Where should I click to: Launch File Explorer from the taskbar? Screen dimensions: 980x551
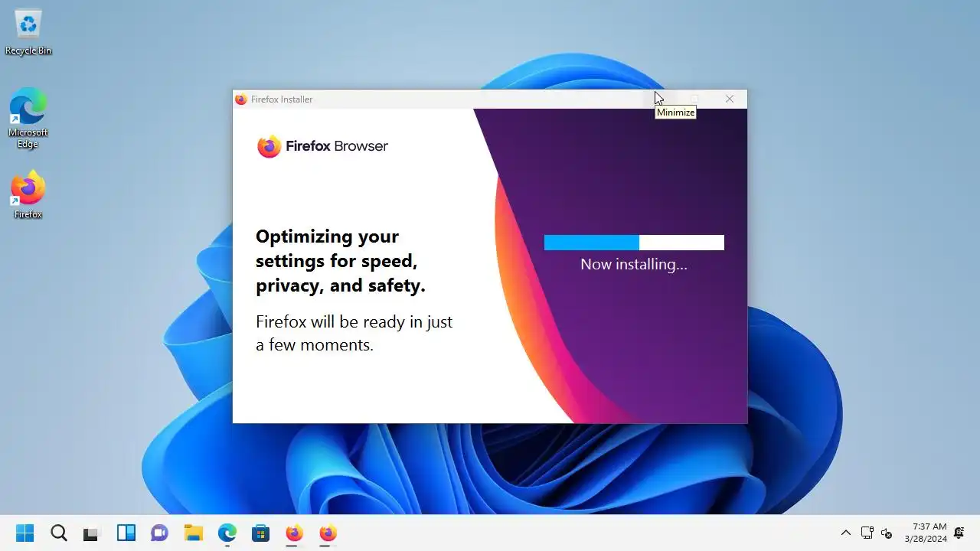click(x=193, y=533)
